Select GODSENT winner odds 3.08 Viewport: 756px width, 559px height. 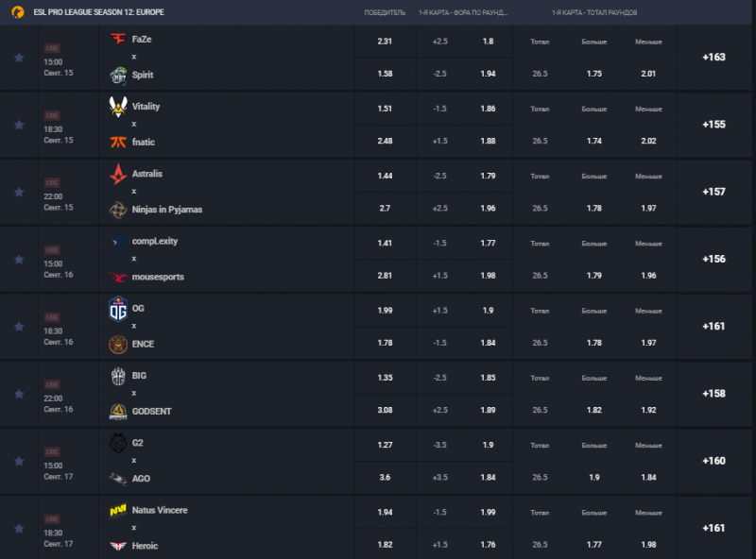[x=385, y=410]
